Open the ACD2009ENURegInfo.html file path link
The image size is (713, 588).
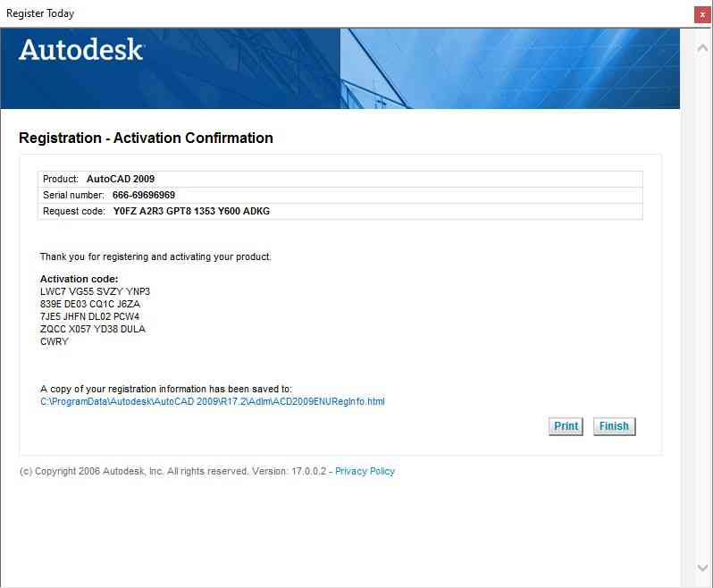click(213, 401)
